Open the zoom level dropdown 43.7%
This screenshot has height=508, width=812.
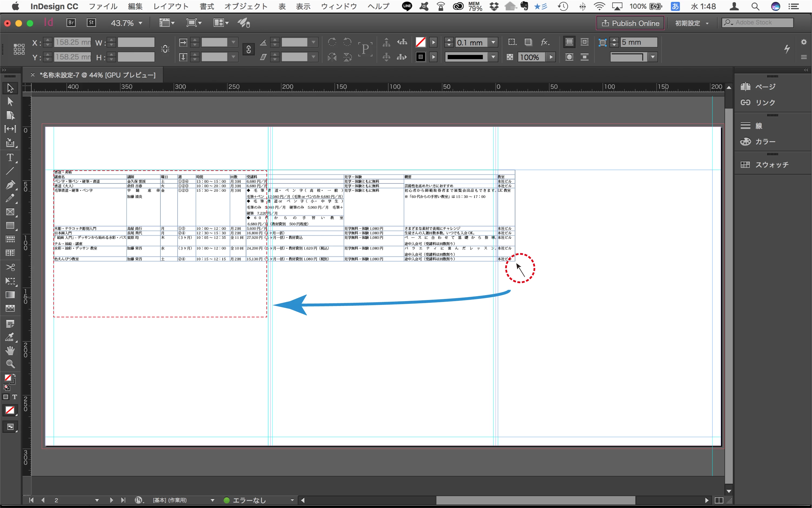pos(140,23)
